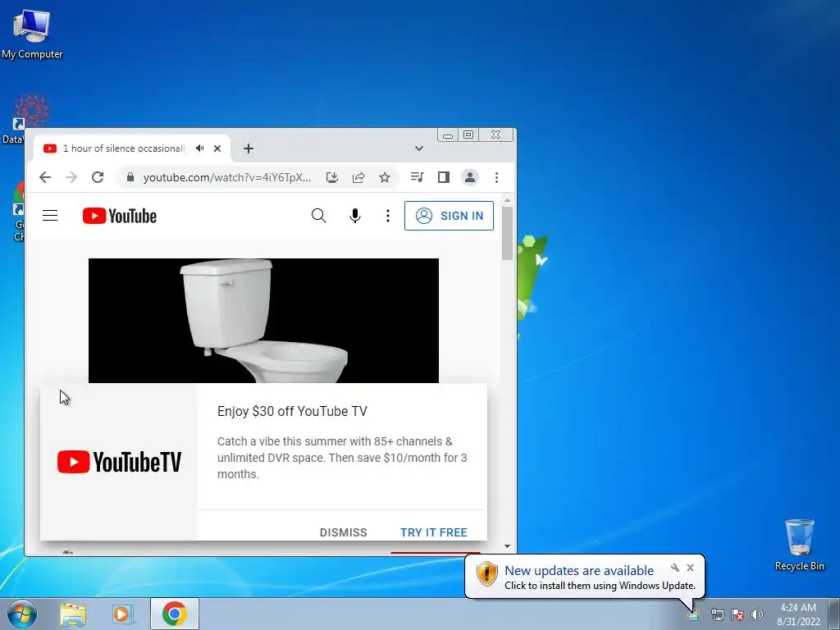Screen dimensions: 840x630
Task: Launch Windows Media Player from taskbar
Action: click(x=123, y=614)
